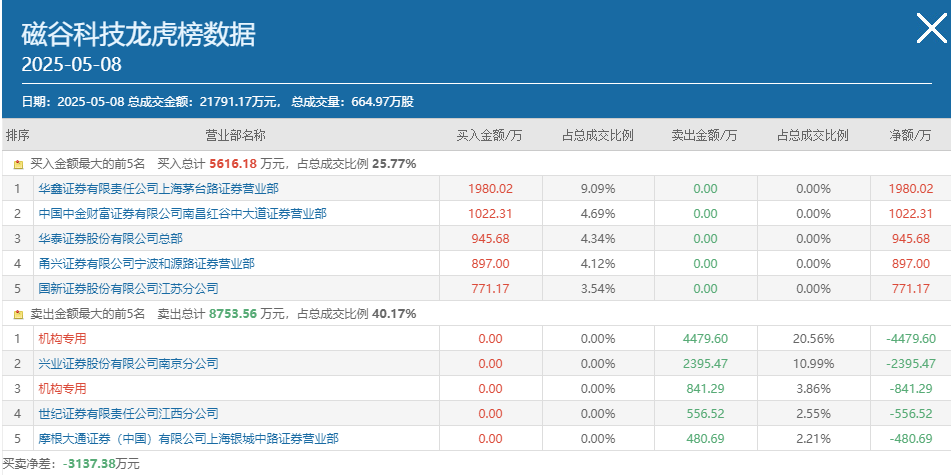Click buy amount 771.17 in 国新证券 row
This screenshot has width=951, height=475.
tap(490, 288)
